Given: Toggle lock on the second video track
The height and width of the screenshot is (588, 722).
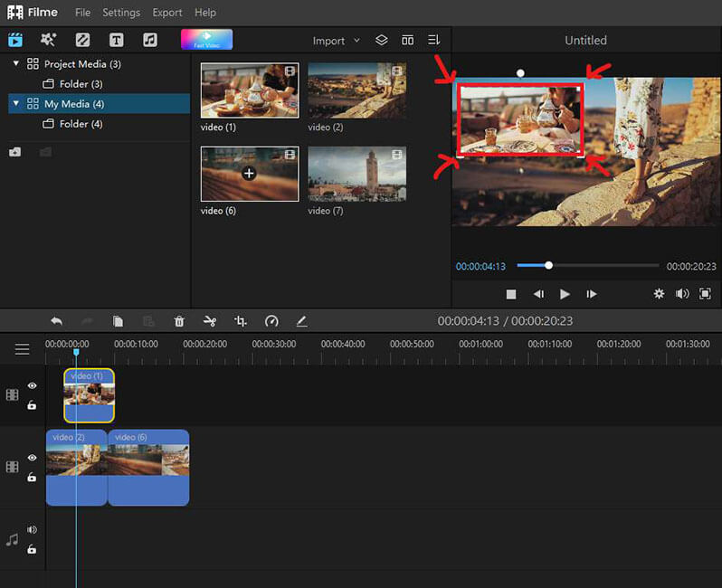Looking at the screenshot, I should click(x=32, y=477).
